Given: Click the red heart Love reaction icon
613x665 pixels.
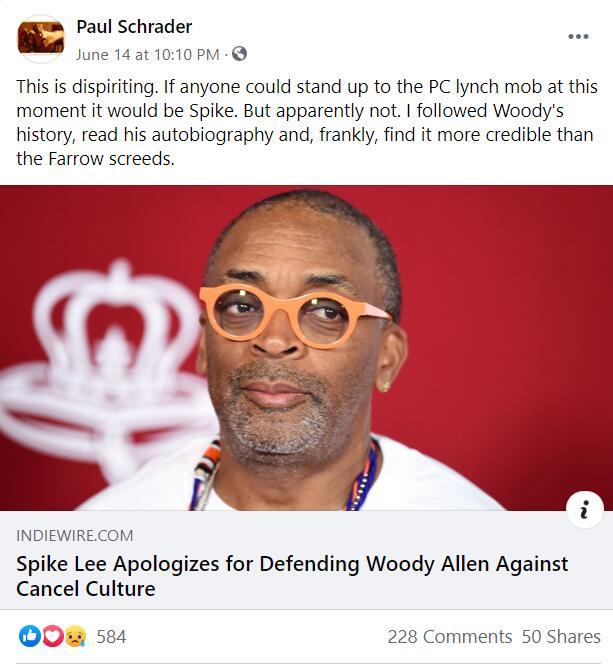Looking at the screenshot, I should tap(53, 636).
